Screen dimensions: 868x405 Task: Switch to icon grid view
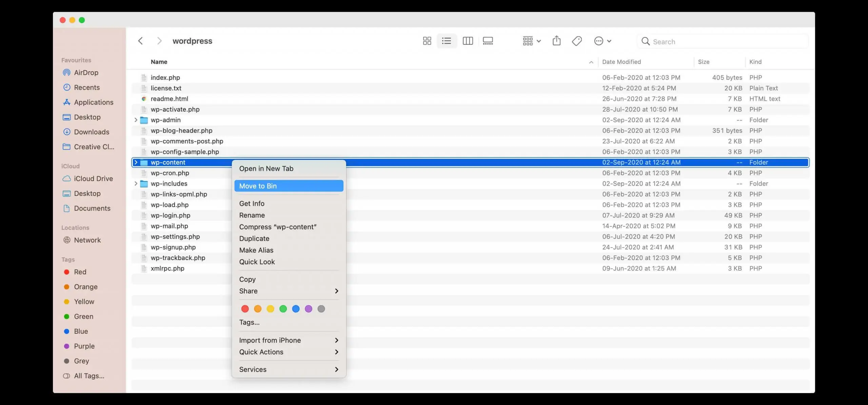[x=427, y=41]
